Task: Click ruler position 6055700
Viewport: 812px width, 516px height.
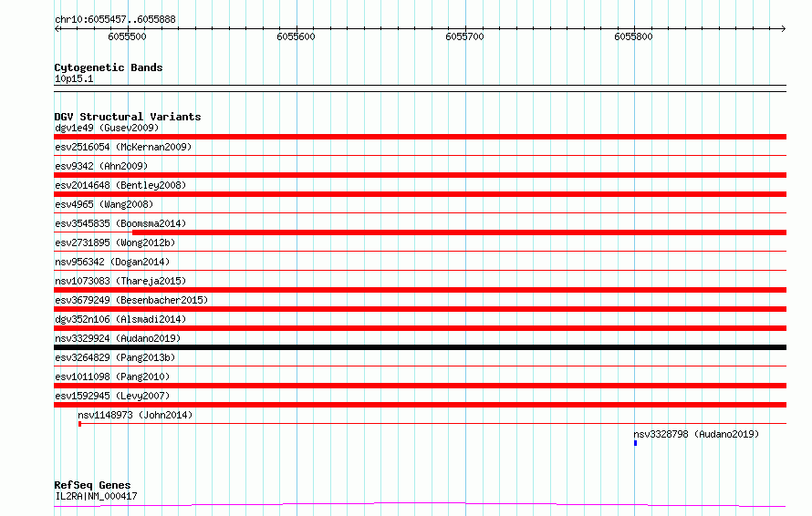Action: [464, 36]
